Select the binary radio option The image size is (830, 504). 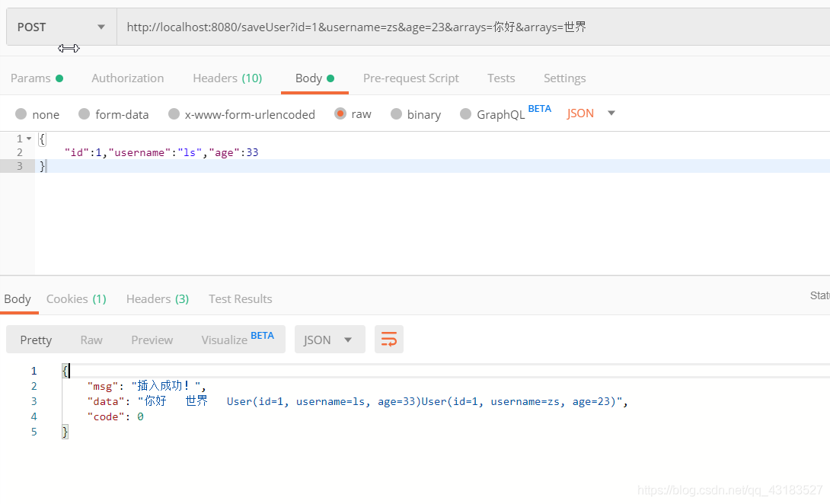click(x=396, y=114)
